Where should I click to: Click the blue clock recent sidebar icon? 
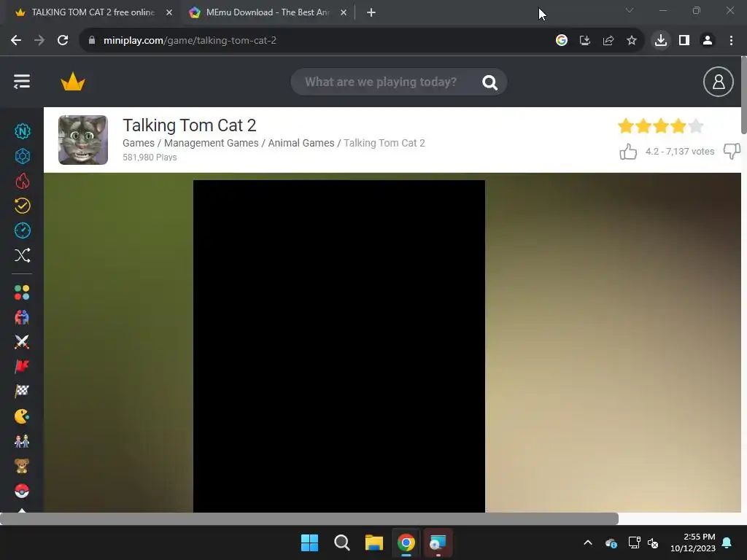tap(23, 230)
